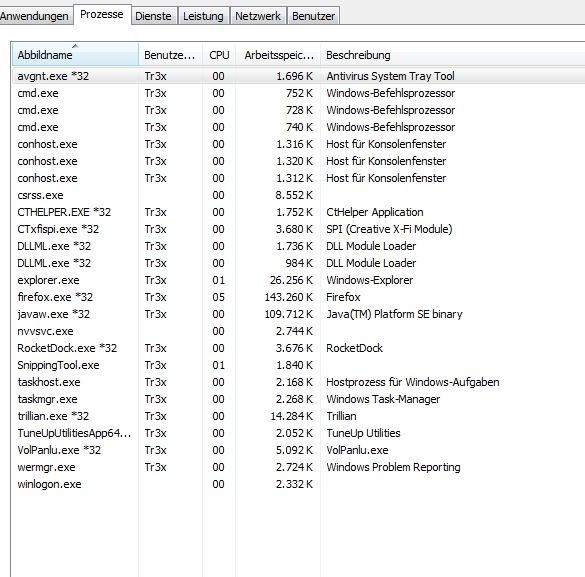Viewport: 585px width, 577px height.
Task: Click the 143.260 K memory value
Action: tap(288, 297)
